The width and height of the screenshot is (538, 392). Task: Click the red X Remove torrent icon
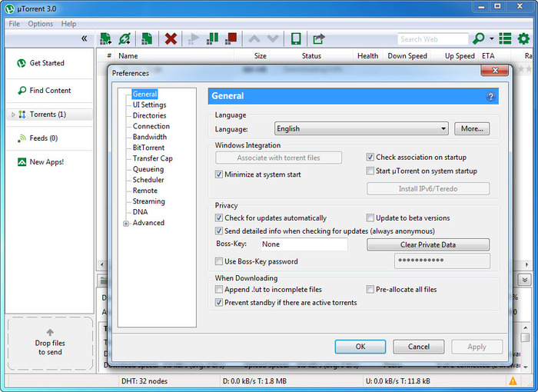coord(171,38)
